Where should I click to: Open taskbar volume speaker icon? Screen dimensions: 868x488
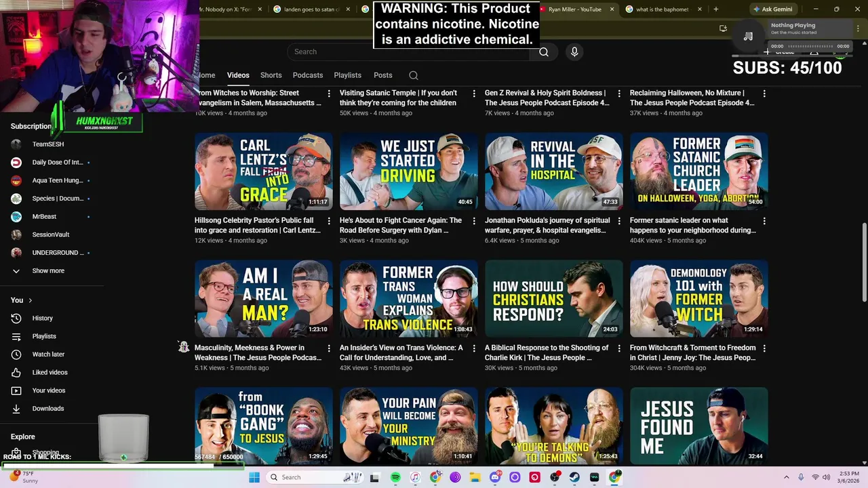(x=826, y=477)
